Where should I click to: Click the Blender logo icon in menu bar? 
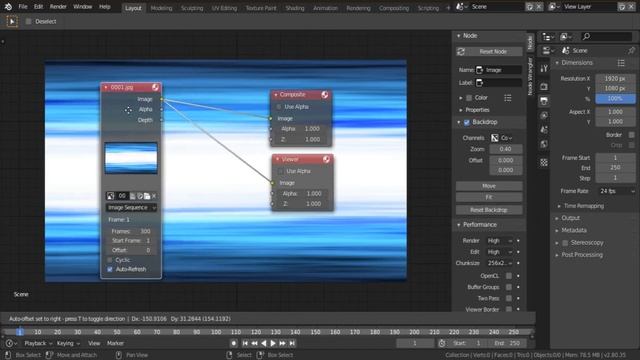(x=8, y=7)
